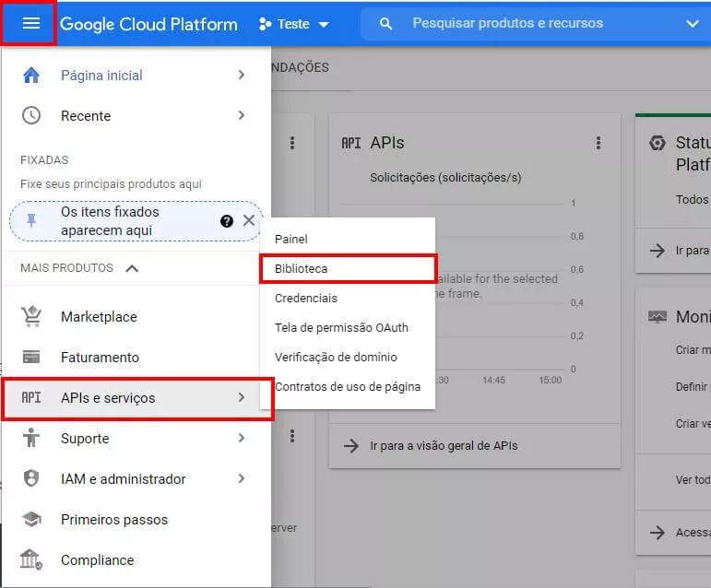The height and width of the screenshot is (588, 711).
Task: Click the Primeiros passos graduation cap icon
Action: point(31,519)
